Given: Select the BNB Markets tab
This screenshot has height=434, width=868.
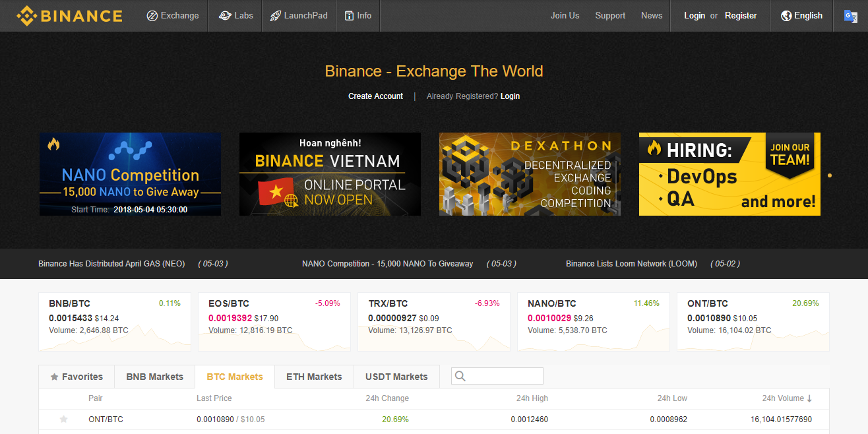Looking at the screenshot, I should tap(154, 377).
